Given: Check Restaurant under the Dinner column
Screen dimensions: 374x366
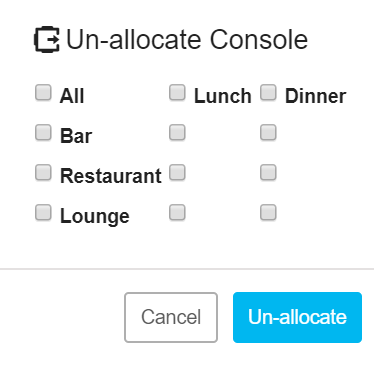Looking at the screenshot, I should (268, 172).
